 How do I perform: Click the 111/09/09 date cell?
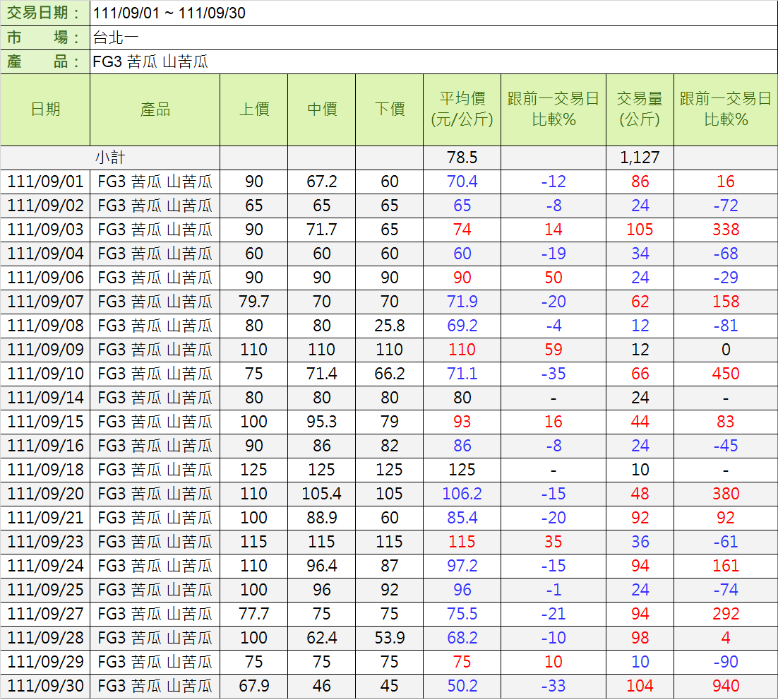coord(45,350)
